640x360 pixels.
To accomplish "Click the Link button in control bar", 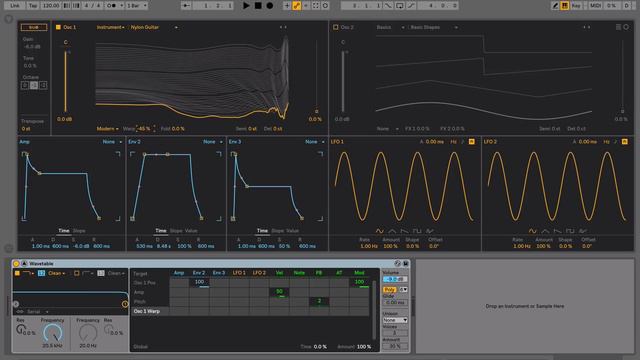I will [x=15, y=6].
